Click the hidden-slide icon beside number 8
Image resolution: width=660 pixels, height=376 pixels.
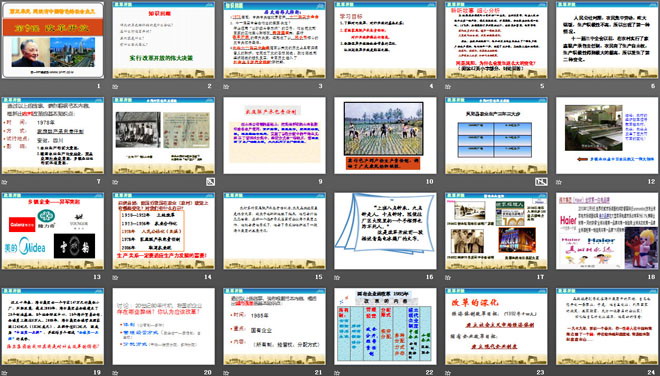[x=210, y=182]
